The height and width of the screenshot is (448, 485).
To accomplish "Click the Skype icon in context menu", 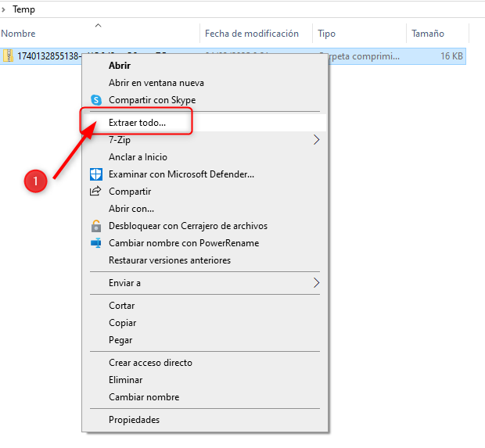I will [x=96, y=100].
